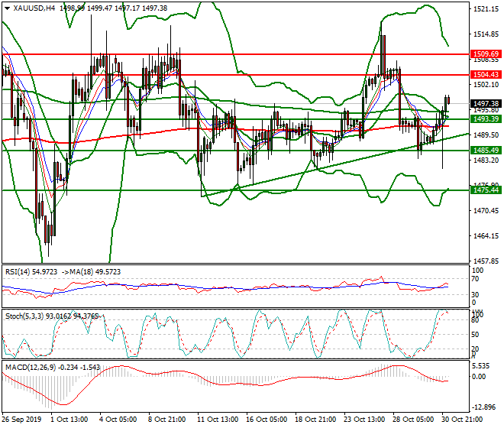The height and width of the screenshot is (428, 504).
Task: Select the 1457.85 price axis value
Action: 486,261
